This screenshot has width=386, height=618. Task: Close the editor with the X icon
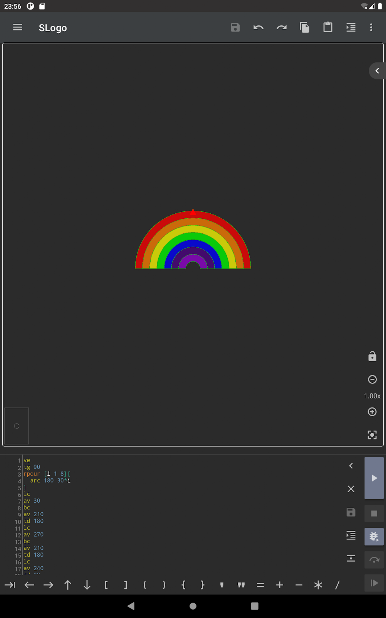click(351, 489)
